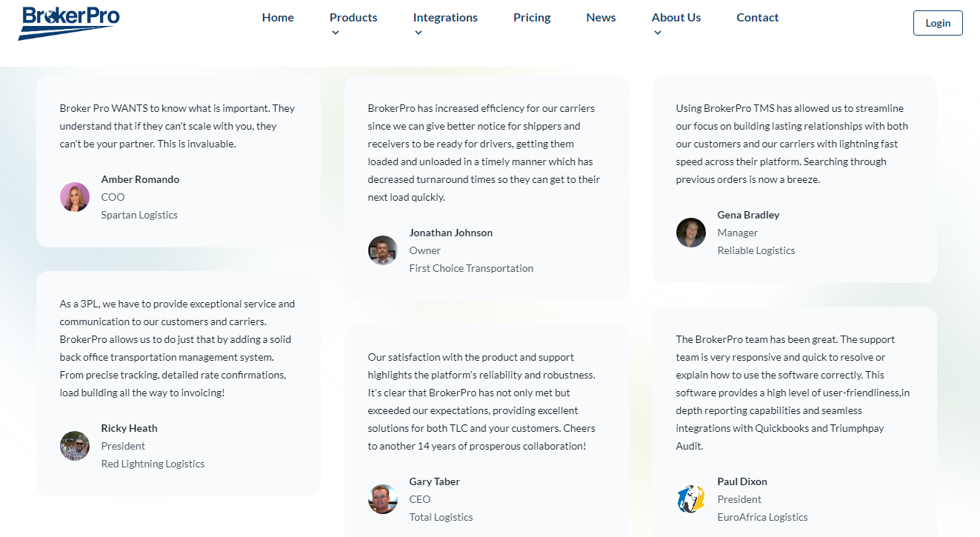980x537 pixels.
Task: Select the Integrations nav label
Action: [x=445, y=18]
